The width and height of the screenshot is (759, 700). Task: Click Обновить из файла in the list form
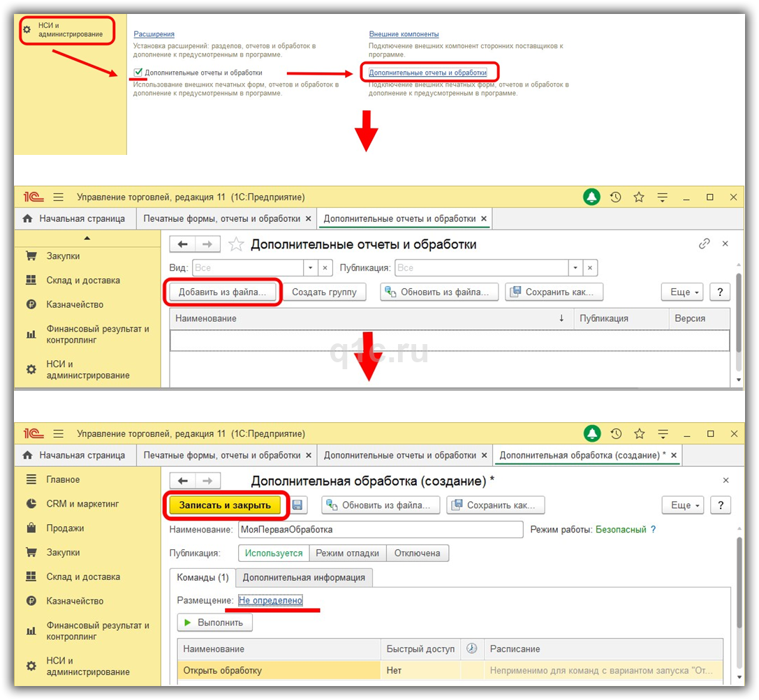439,292
